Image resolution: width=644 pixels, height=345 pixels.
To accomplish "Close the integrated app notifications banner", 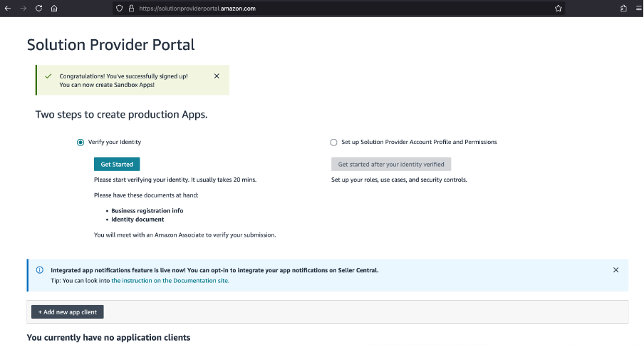I will click(616, 270).
